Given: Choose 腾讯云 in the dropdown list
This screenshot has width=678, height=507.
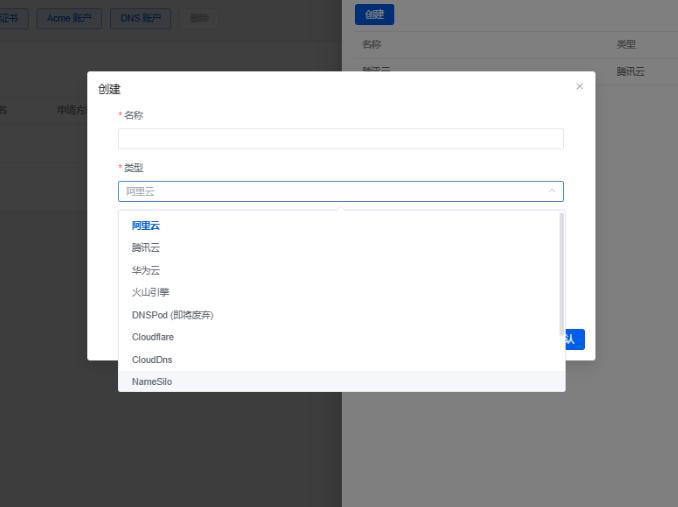Looking at the screenshot, I should coord(342,248).
